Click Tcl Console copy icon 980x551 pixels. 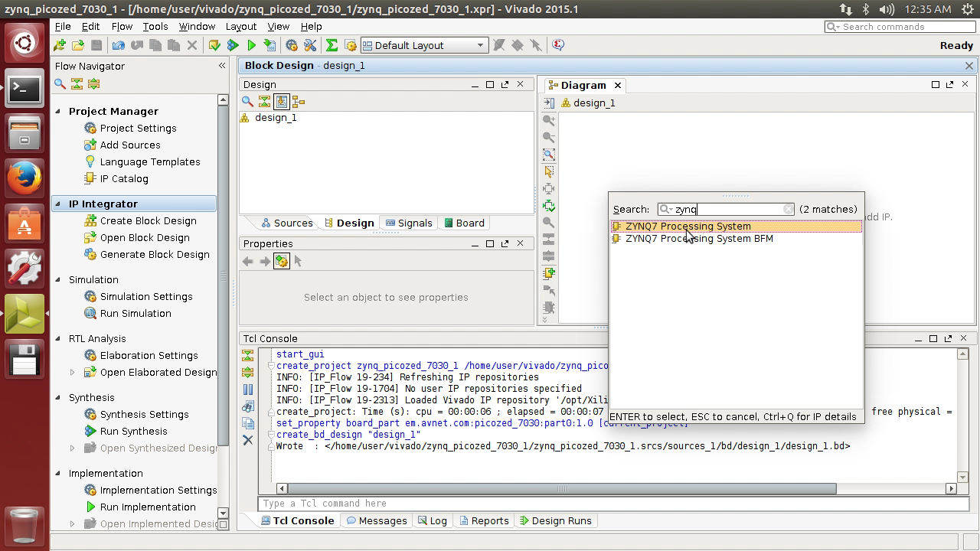248,422
